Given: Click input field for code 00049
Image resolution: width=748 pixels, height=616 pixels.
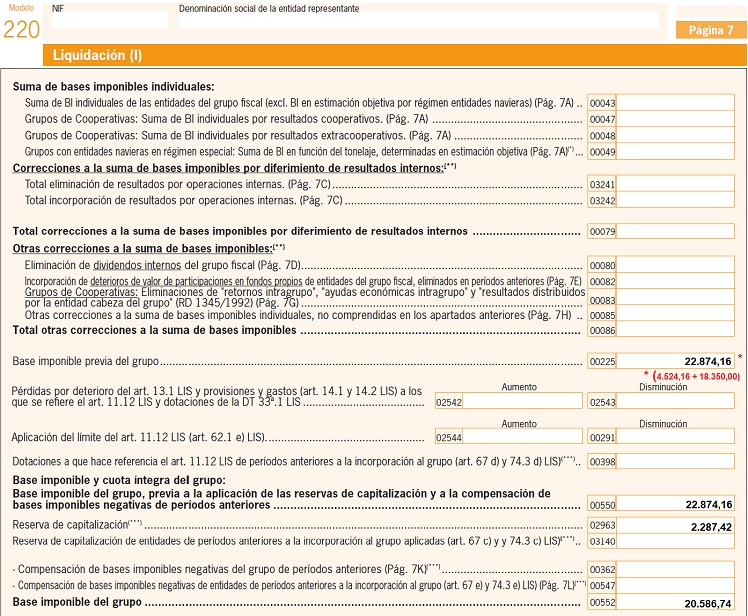Looking at the screenshot, I should click(x=675, y=151).
